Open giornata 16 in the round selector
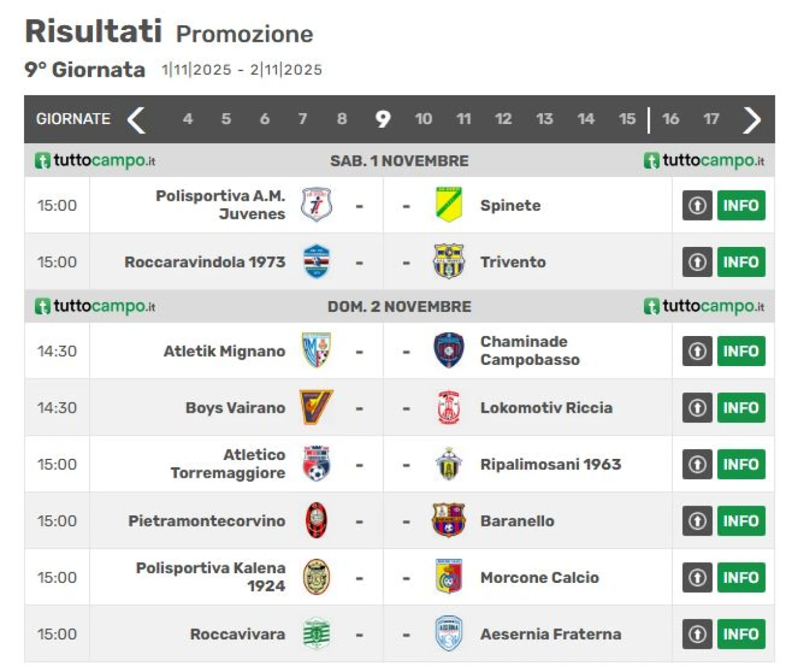 [671, 119]
